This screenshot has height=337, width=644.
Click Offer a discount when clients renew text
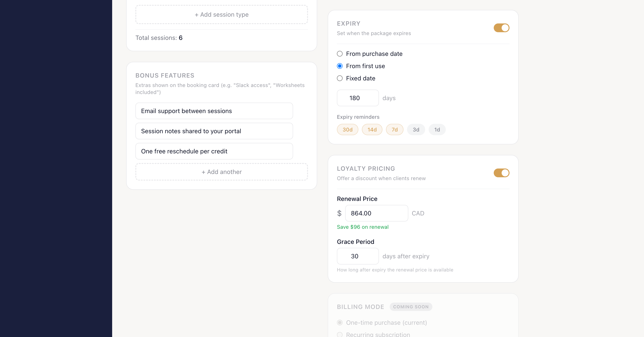pos(381,178)
